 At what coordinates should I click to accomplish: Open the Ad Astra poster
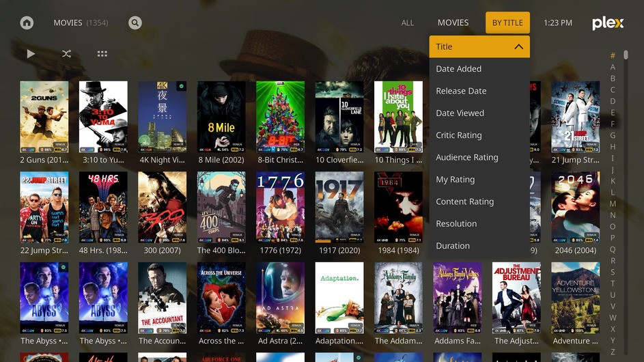point(281,298)
